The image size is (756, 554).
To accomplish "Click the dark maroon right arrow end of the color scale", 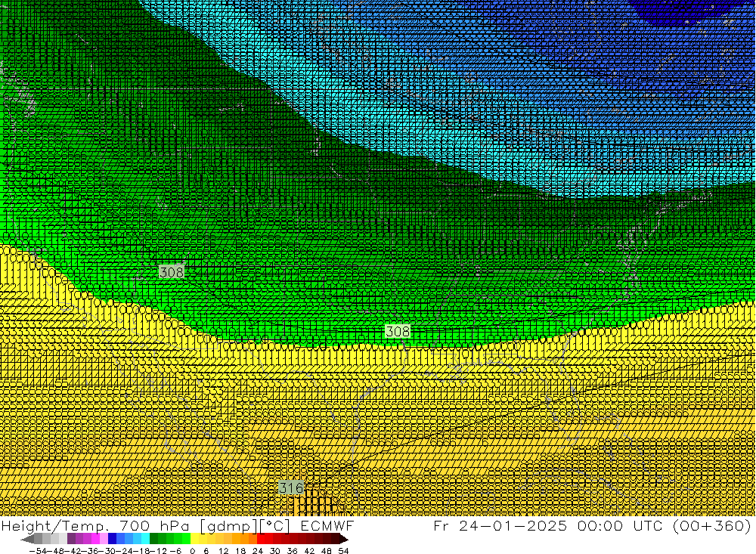I will tap(343, 540).
